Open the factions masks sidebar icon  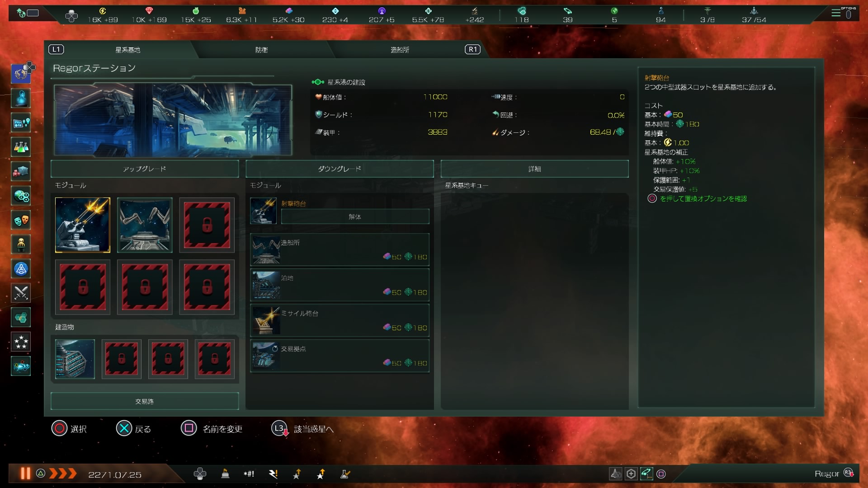pos(21,220)
